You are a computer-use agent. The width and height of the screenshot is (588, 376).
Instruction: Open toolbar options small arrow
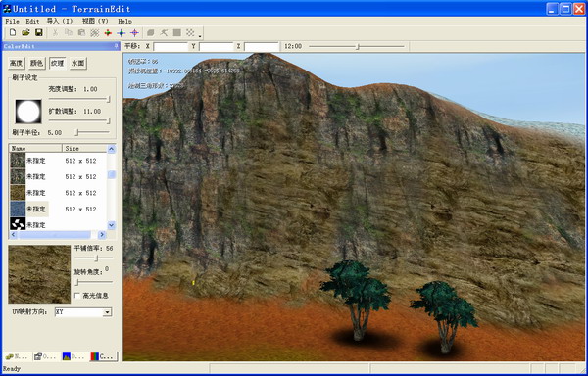[x=200, y=36]
